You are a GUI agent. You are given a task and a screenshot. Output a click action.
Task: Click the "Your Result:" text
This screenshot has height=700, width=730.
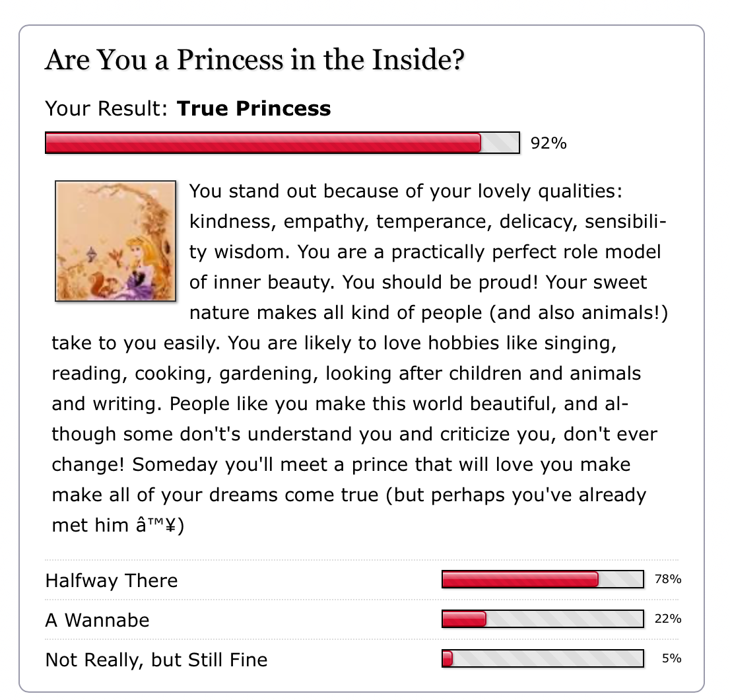click(x=106, y=108)
